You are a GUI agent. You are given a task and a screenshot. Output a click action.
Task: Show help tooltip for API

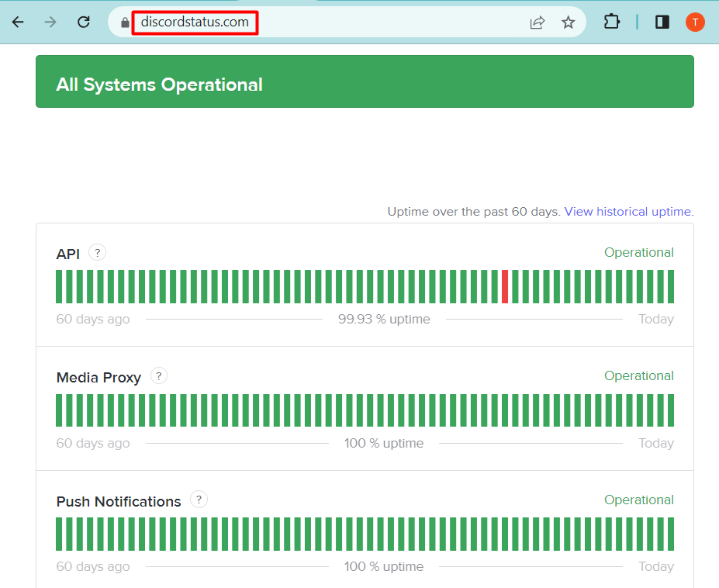(97, 252)
